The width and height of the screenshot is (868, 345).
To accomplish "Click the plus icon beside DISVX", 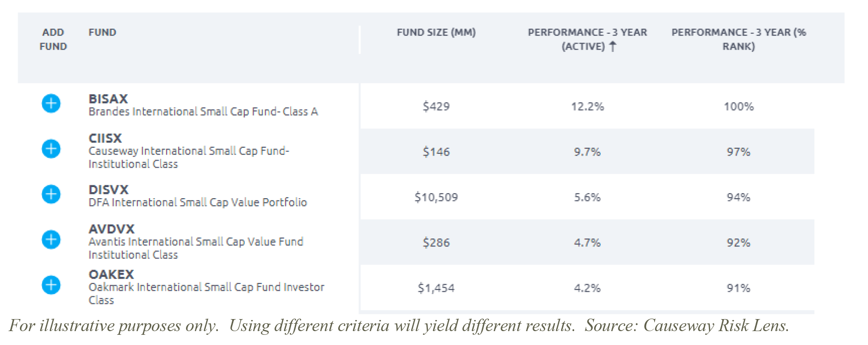I will [51, 194].
